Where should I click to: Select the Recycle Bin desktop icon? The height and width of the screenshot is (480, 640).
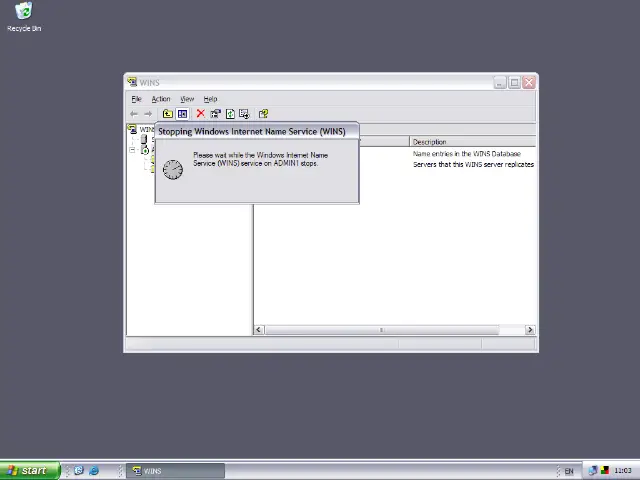pos(24,17)
